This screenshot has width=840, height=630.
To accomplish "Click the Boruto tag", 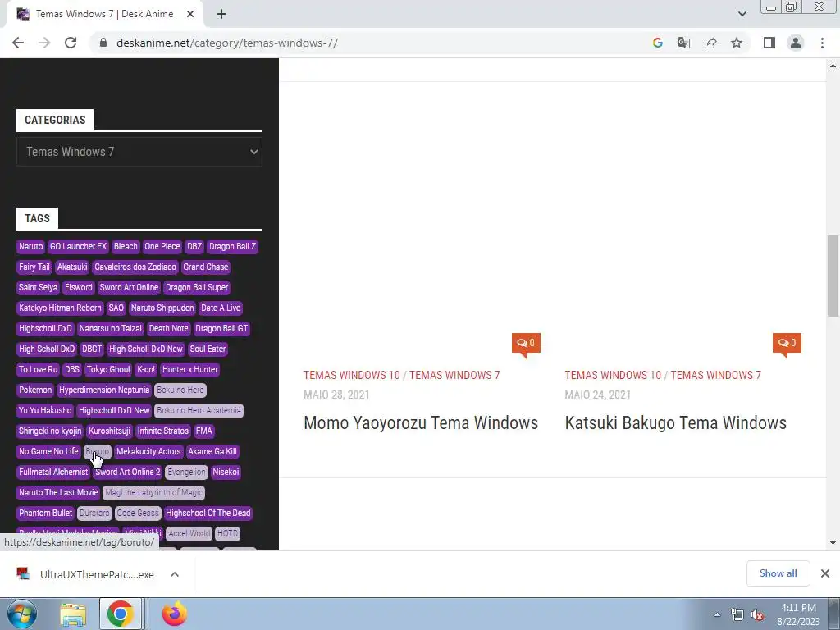I will [97, 452].
